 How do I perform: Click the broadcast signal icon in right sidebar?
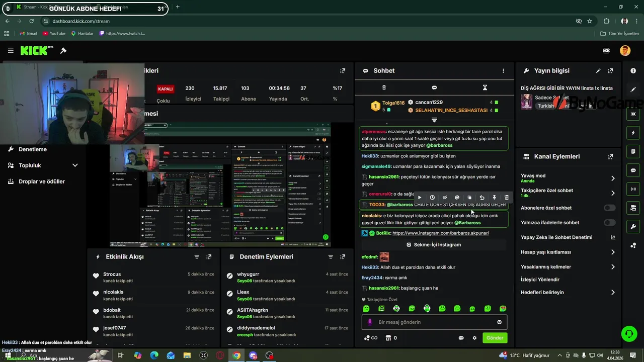tap(633, 189)
